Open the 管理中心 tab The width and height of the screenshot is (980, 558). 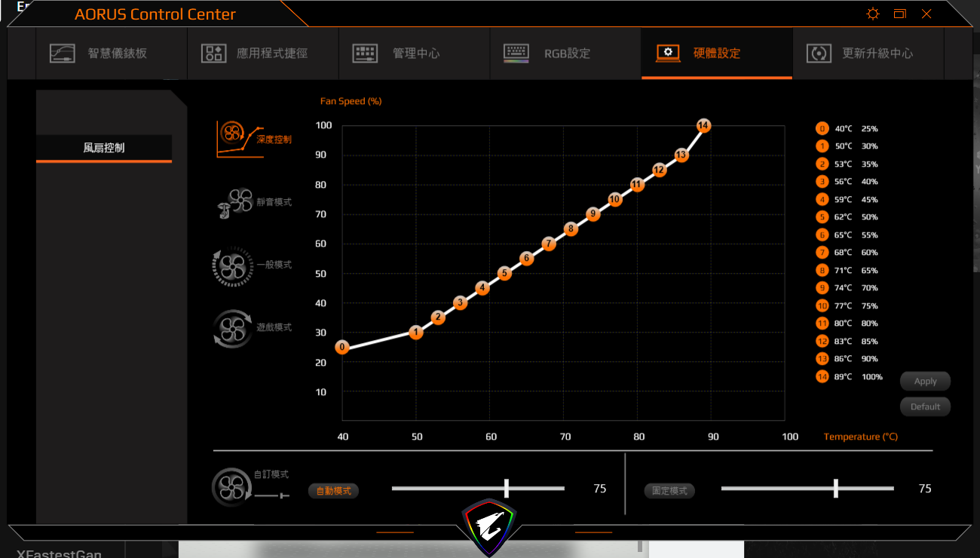414,54
